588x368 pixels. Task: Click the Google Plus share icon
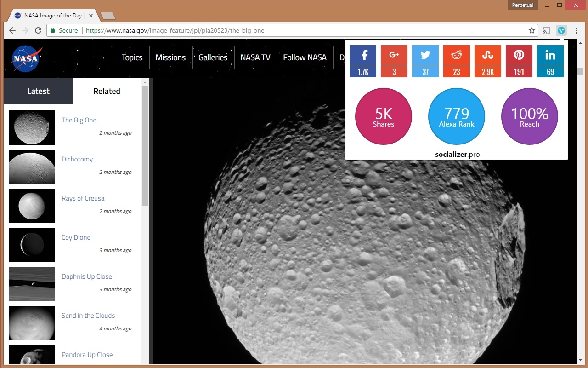point(394,55)
